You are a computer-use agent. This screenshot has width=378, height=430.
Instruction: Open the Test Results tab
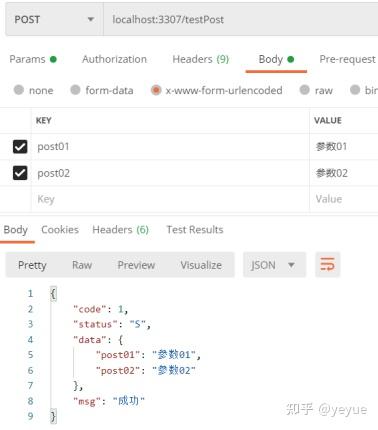[195, 230]
